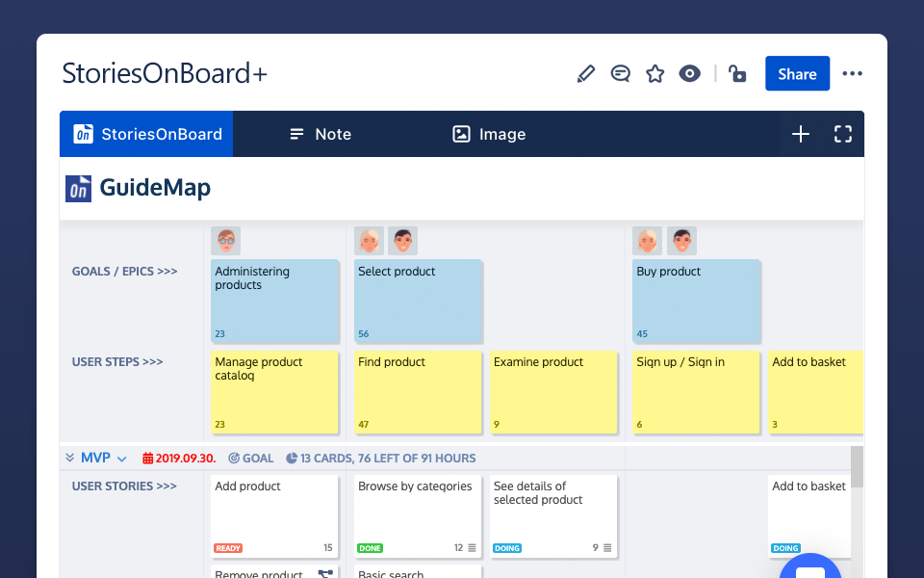Enter fullscreen with the expand icon
The image size is (924, 578).
[x=843, y=134]
